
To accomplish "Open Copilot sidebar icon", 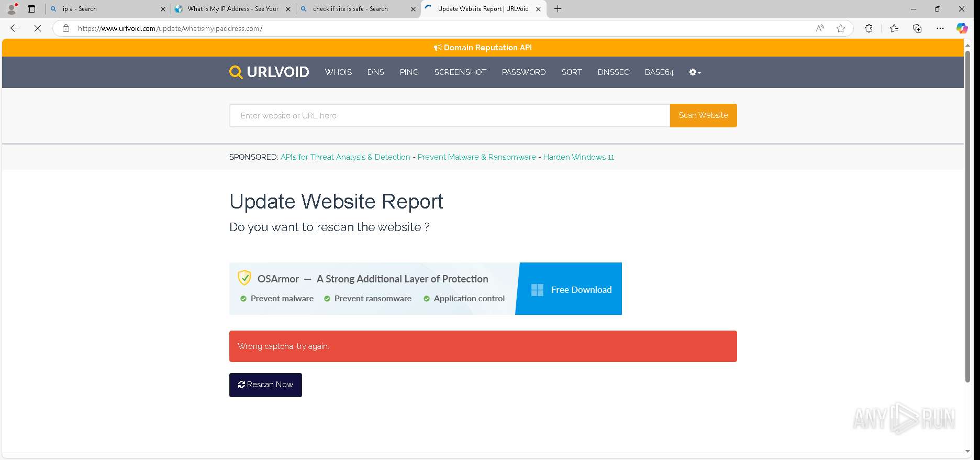I will point(962,28).
